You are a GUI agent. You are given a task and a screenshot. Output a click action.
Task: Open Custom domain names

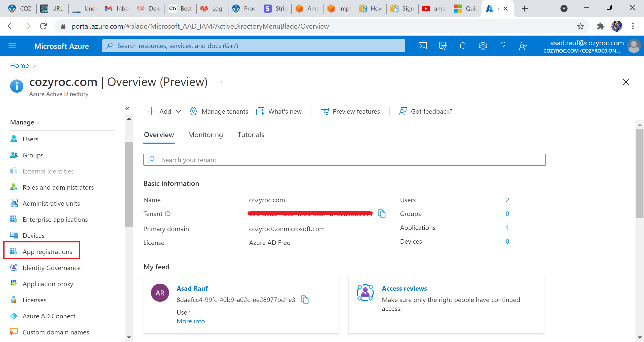point(56,332)
